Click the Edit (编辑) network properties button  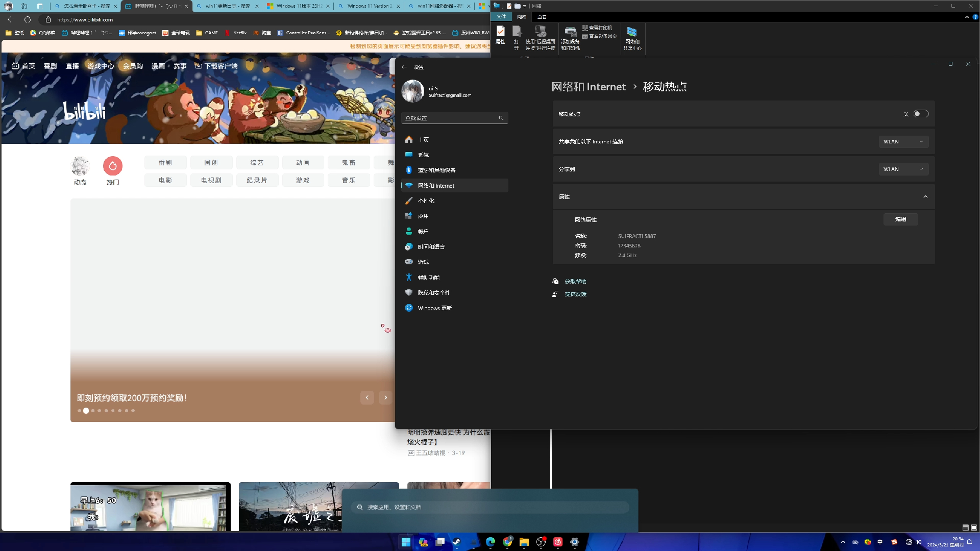(x=900, y=219)
